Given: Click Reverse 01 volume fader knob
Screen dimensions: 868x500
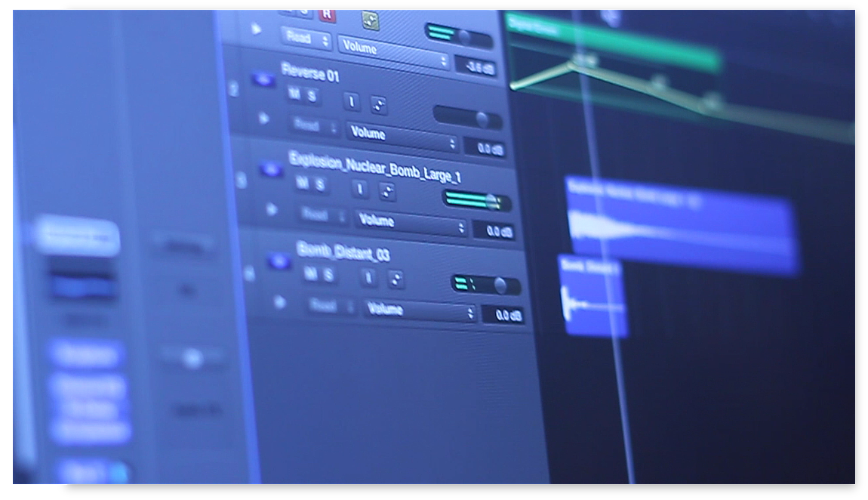Looking at the screenshot, I should 482,119.
